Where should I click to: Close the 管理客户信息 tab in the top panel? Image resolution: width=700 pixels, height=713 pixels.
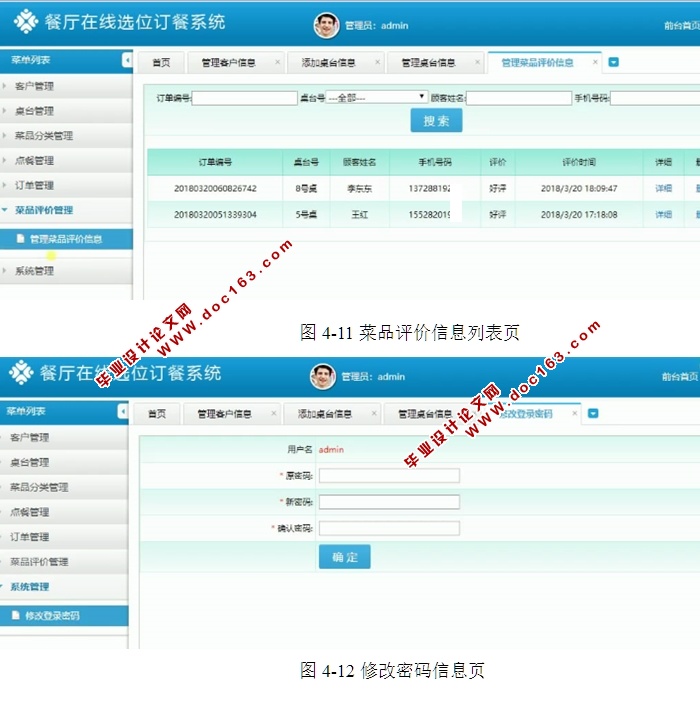tap(277, 62)
